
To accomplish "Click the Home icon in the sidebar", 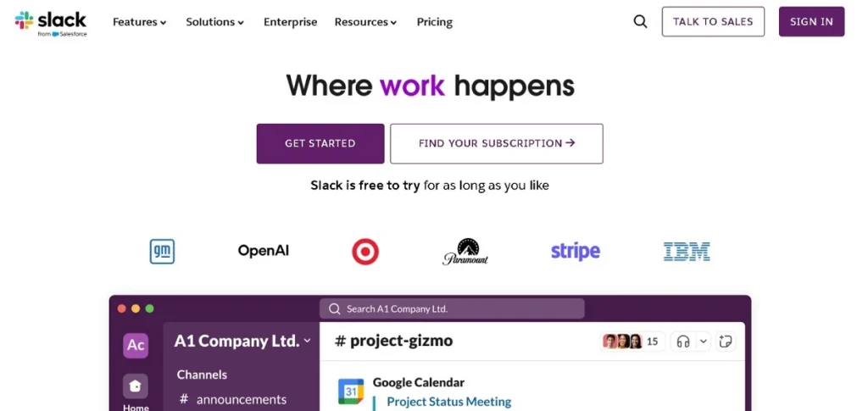I will coord(136,387).
